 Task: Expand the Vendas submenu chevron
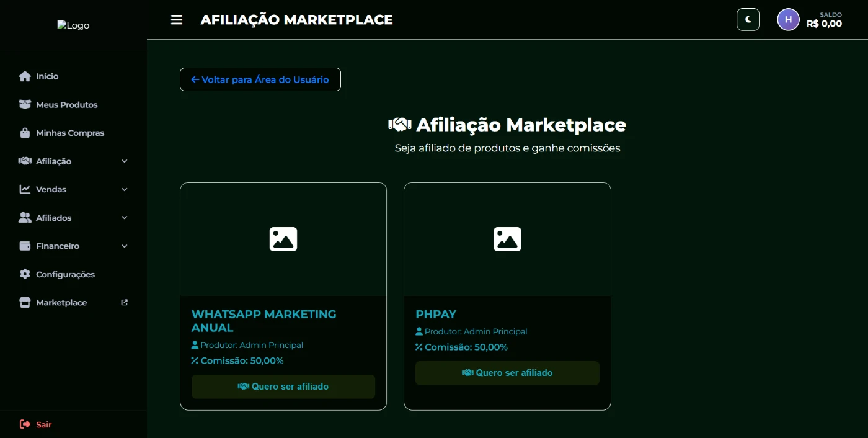(x=125, y=189)
